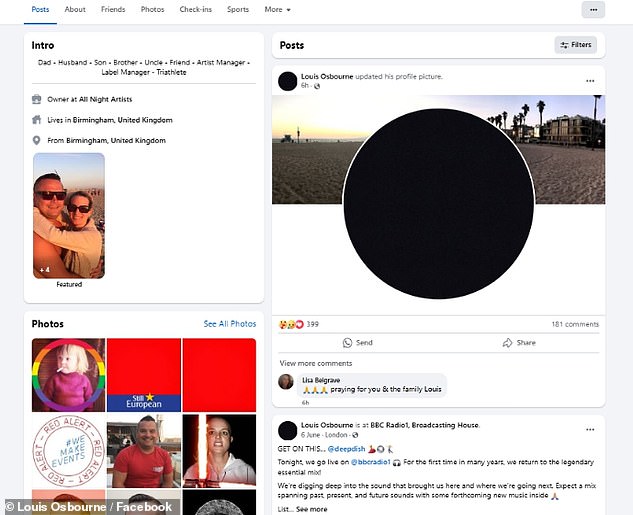Open the London location link
The height and width of the screenshot is (515, 633).
pos(336,435)
